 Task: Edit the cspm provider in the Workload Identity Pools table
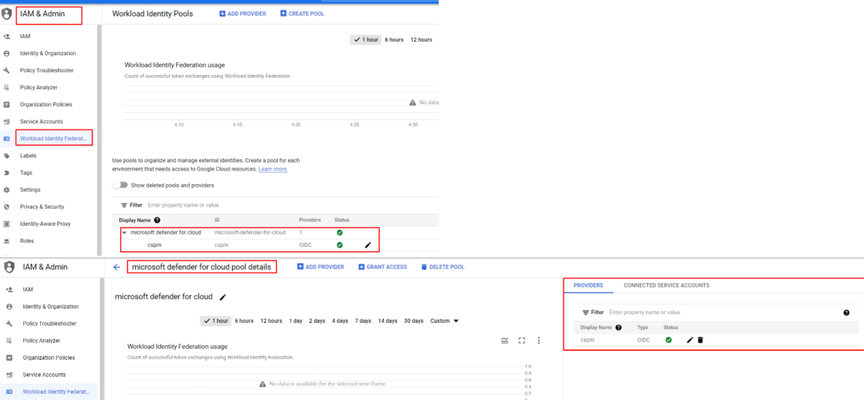tap(368, 245)
